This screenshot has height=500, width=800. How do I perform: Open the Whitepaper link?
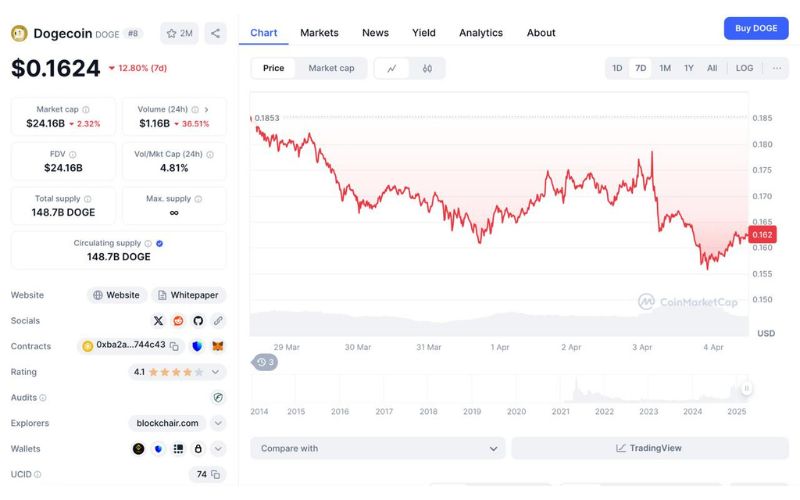188,295
